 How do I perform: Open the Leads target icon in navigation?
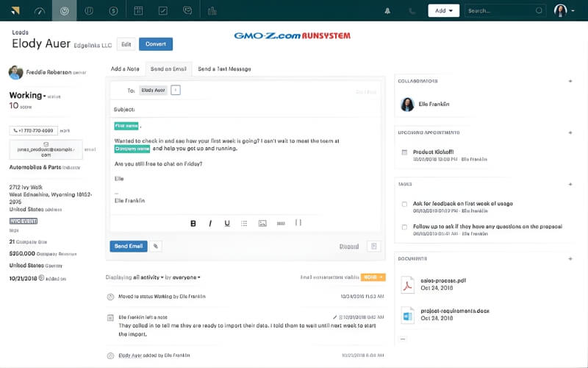click(65, 11)
